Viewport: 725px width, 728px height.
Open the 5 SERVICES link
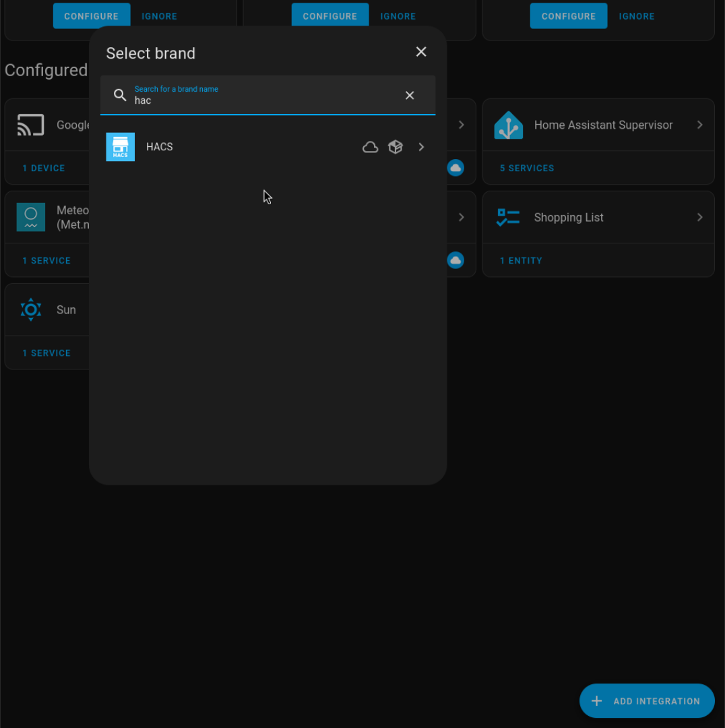click(x=527, y=169)
